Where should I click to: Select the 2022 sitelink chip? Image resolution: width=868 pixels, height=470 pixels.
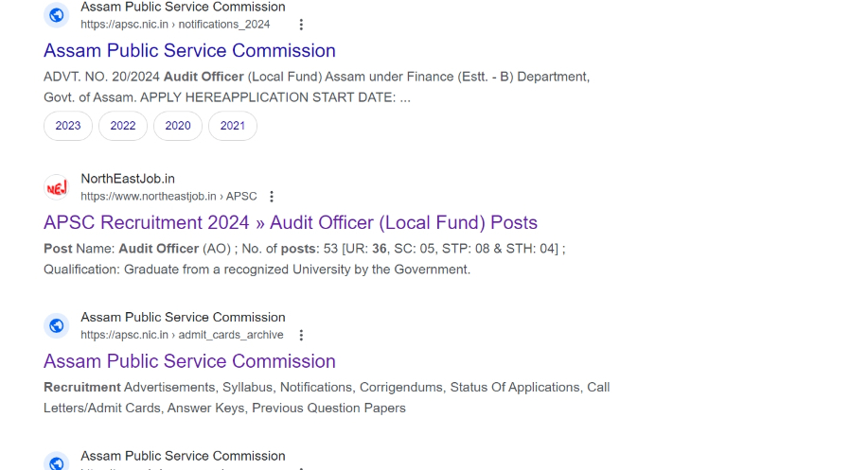tap(123, 126)
